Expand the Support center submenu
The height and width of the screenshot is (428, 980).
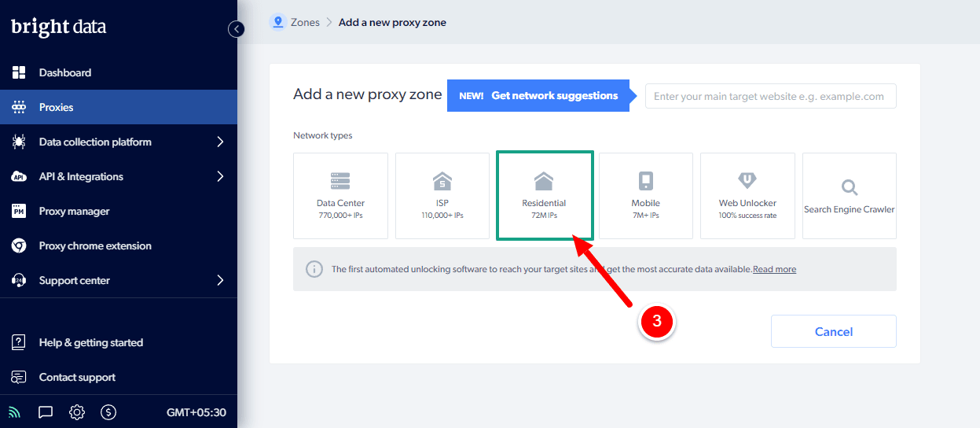click(220, 281)
